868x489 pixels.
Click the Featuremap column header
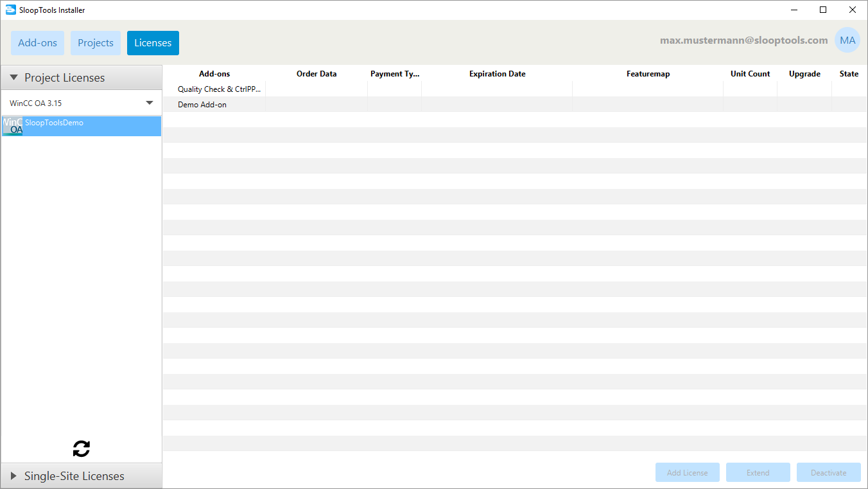click(x=648, y=74)
